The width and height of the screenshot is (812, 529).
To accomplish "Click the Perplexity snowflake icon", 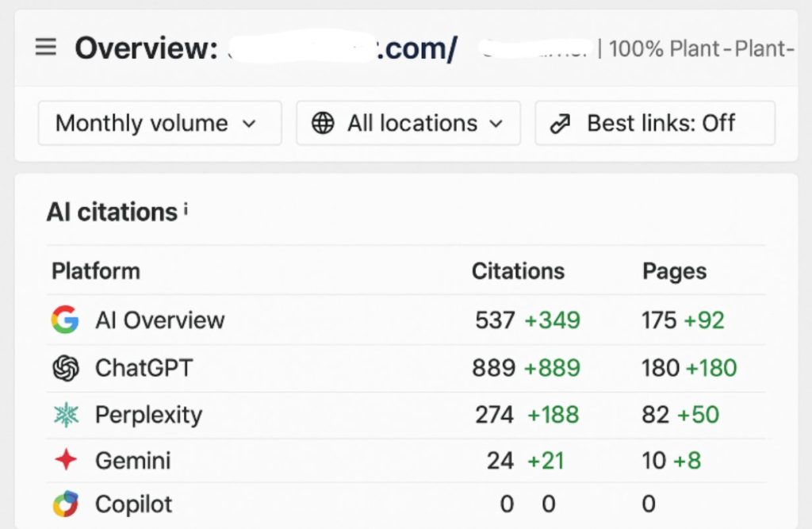I will (x=65, y=415).
